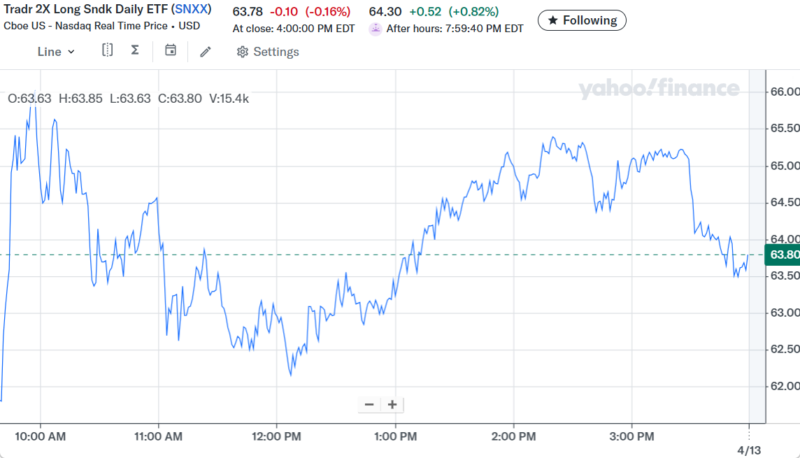Screen dimensions: 800x458
Task: Click the comparison icon in chart toolbar
Action: point(108,51)
